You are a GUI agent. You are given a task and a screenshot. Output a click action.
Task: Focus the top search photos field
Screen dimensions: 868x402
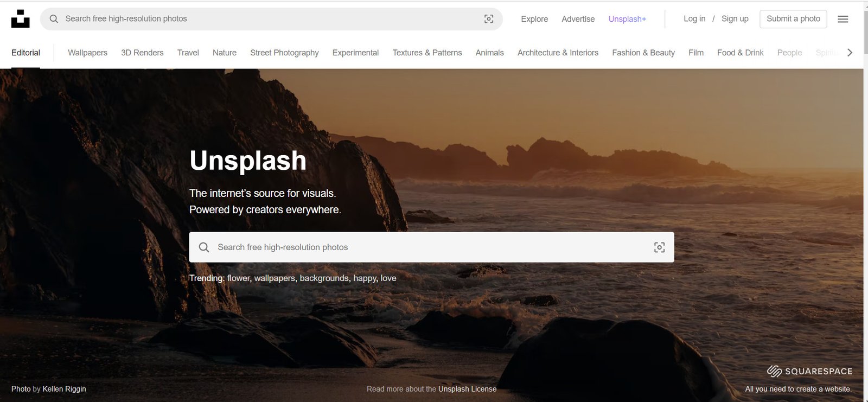pos(271,19)
